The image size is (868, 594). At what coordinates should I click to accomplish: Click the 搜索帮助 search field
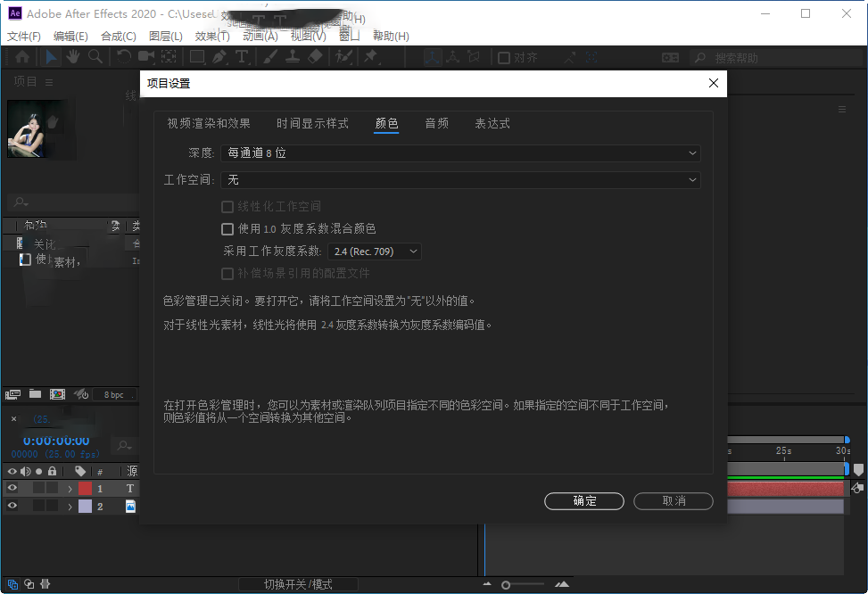[x=776, y=58]
